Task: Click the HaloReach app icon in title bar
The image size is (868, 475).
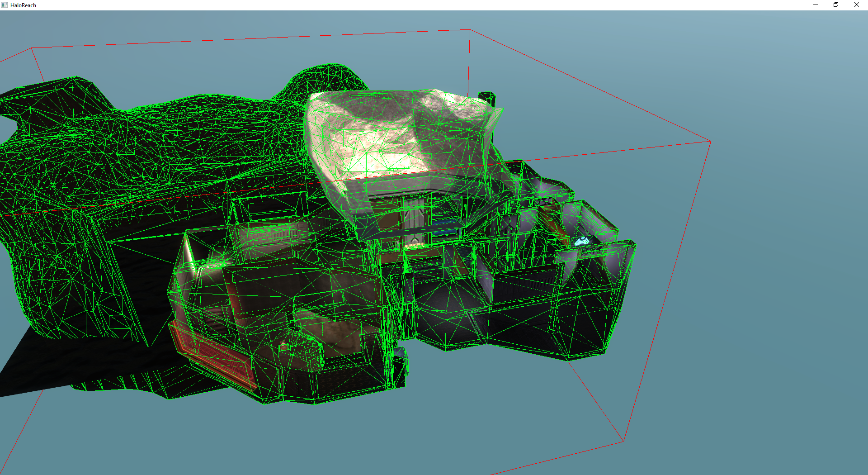Action: tap(5, 5)
